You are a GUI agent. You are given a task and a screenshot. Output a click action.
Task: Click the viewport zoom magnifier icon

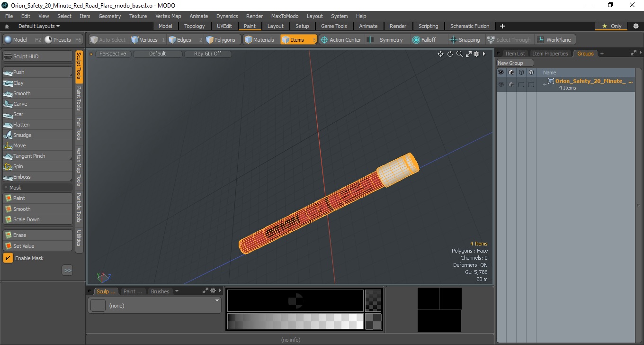pyautogui.click(x=459, y=54)
